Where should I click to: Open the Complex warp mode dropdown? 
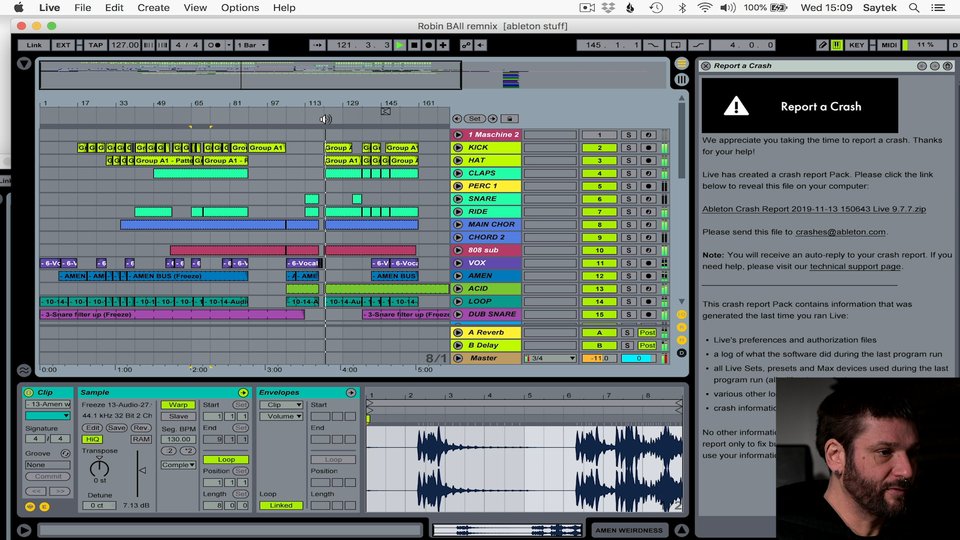[178, 465]
